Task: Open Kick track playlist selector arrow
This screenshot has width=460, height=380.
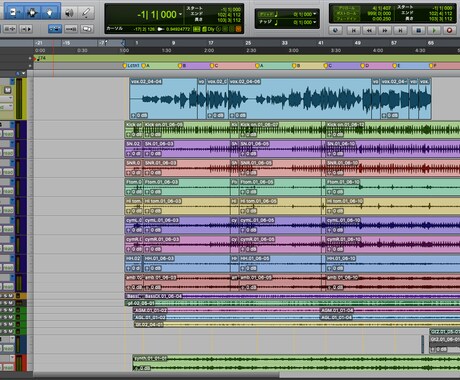Action: pos(12,124)
